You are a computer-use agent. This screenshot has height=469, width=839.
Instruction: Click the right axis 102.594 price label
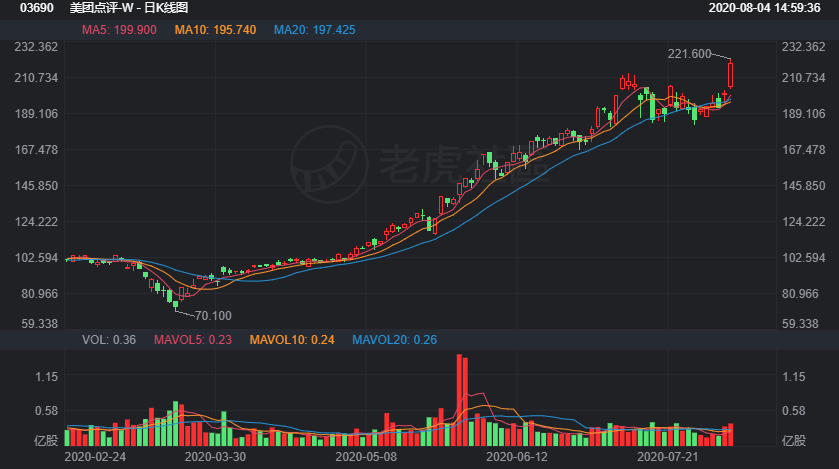click(804, 257)
